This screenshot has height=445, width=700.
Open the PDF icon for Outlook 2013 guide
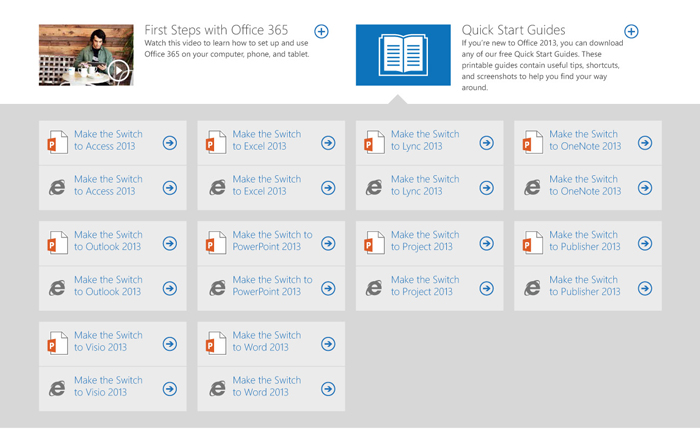click(x=58, y=243)
